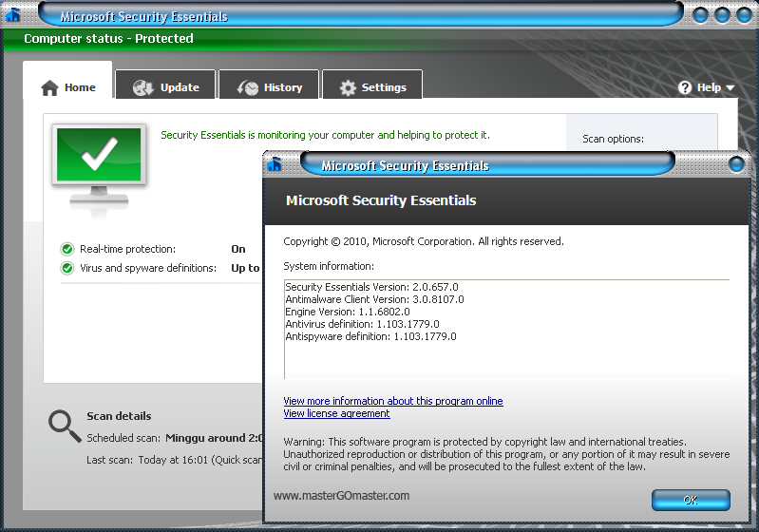Switch to the Home tab
759x532 pixels.
(x=67, y=81)
